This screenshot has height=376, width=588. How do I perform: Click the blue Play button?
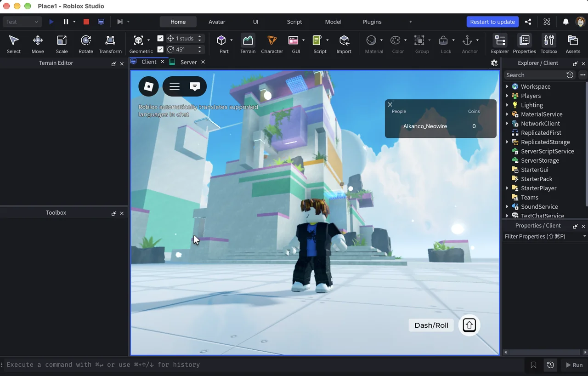coord(51,22)
